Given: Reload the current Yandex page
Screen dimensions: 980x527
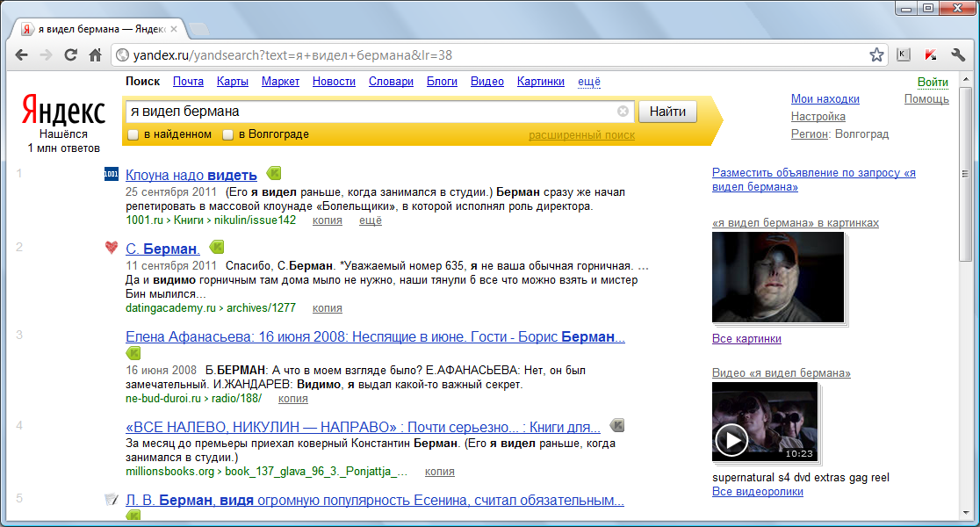Looking at the screenshot, I should (x=70, y=55).
